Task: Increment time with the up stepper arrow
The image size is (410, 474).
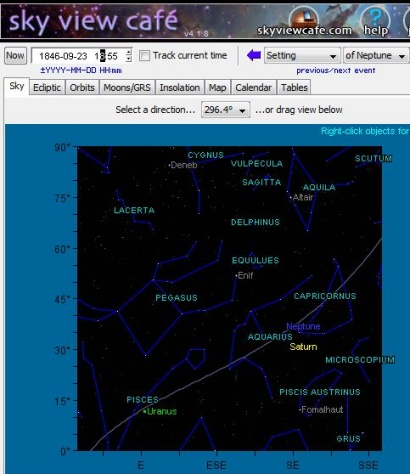Action: tap(129, 52)
